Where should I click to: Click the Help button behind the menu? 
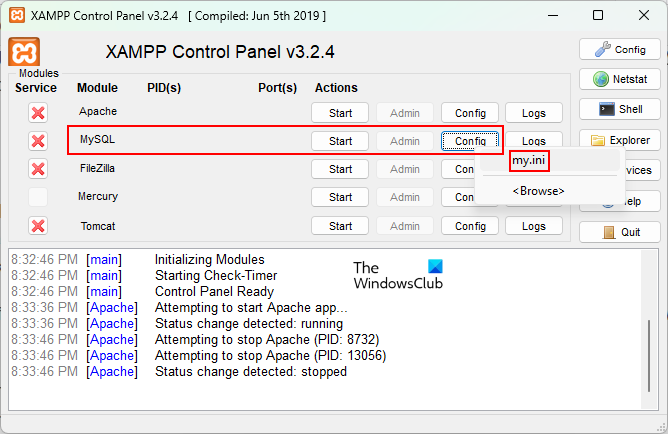pyautogui.click(x=642, y=201)
